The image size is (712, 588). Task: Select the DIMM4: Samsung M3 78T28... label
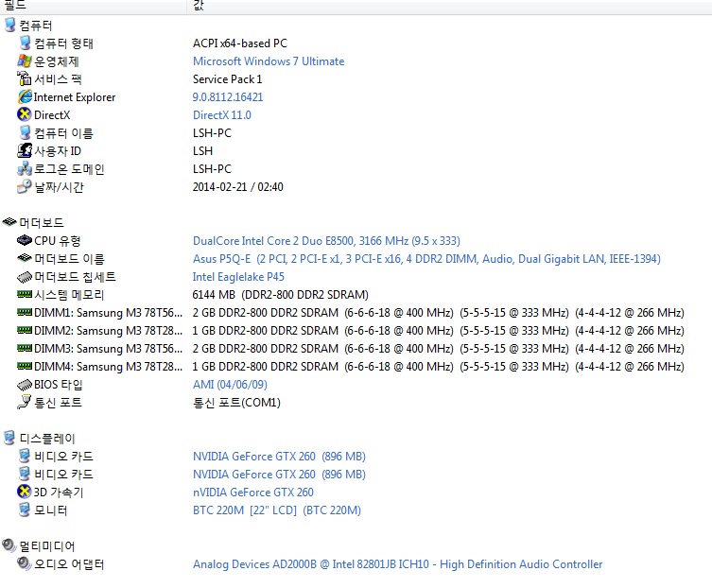pos(108,367)
